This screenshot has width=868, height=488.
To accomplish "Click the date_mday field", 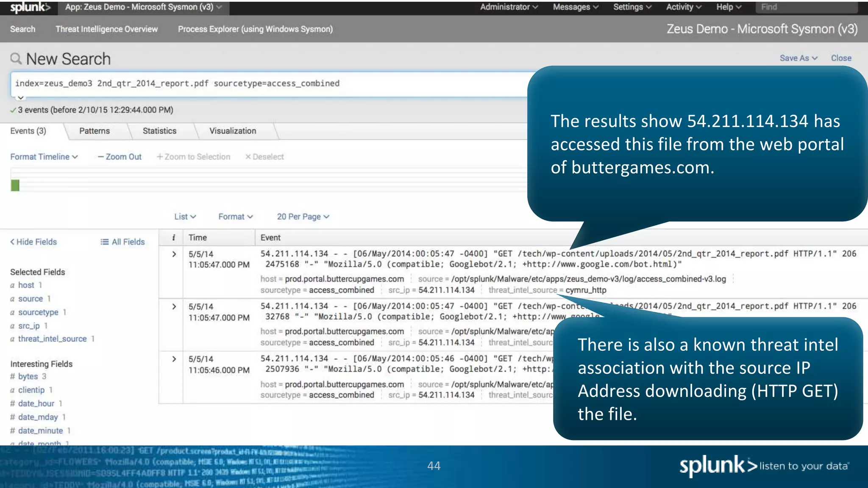I will [38, 417].
